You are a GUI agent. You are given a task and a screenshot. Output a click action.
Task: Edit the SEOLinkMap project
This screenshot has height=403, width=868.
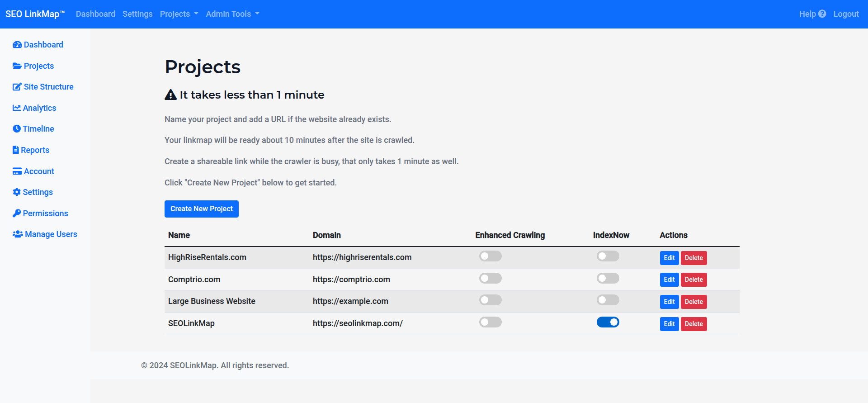669,324
